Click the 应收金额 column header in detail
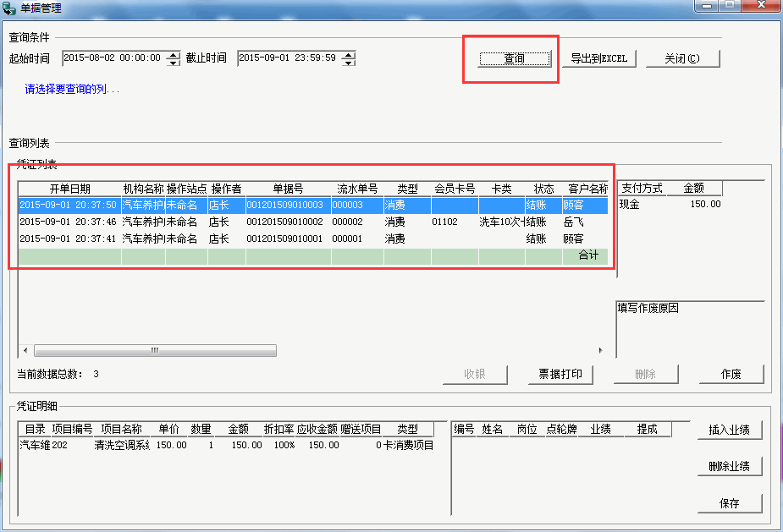This screenshot has width=783, height=532. 317,429
